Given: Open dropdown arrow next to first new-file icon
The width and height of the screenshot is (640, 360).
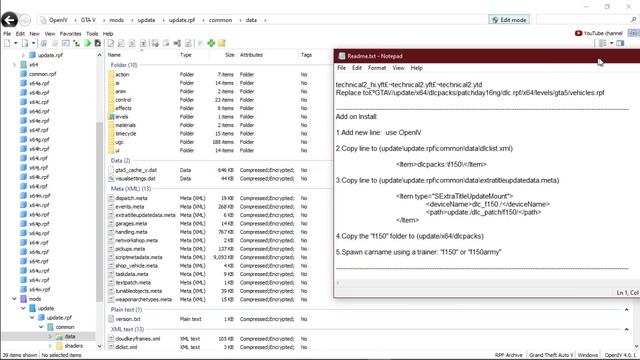Looking at the screenshot, I should (x=16, y=43).
